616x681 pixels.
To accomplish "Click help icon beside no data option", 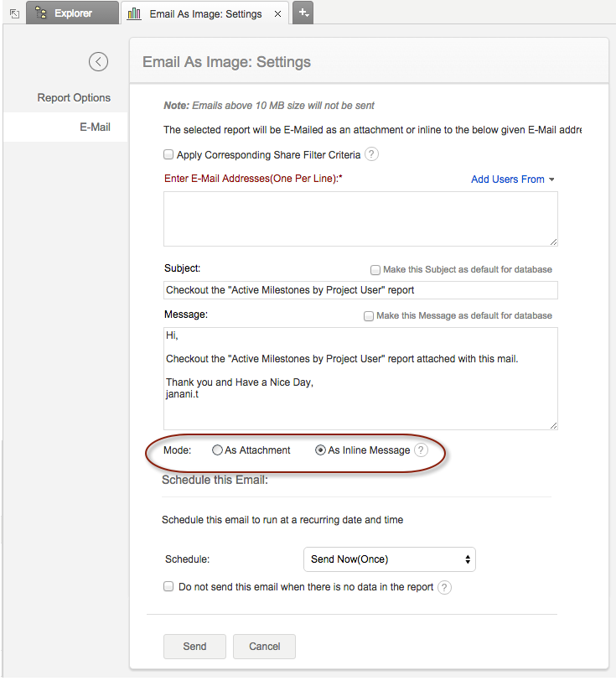I will coord(444,587).
